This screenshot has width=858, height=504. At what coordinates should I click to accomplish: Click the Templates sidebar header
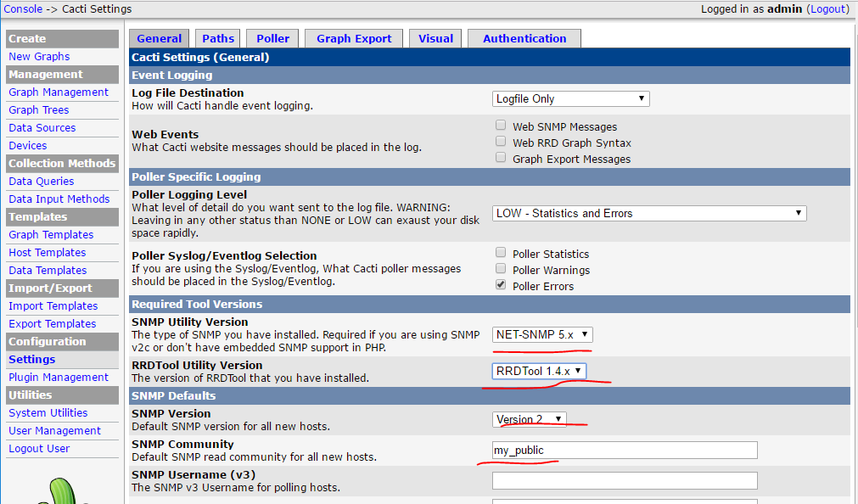click(63, 216)
